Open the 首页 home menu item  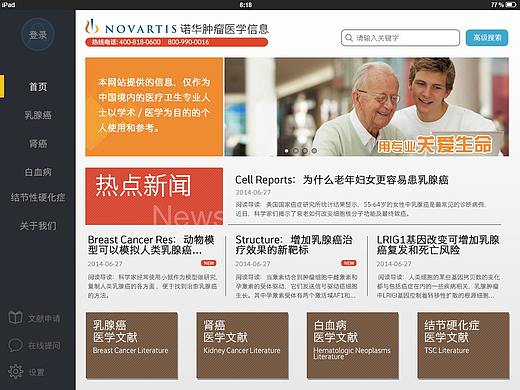click(38, 87)
